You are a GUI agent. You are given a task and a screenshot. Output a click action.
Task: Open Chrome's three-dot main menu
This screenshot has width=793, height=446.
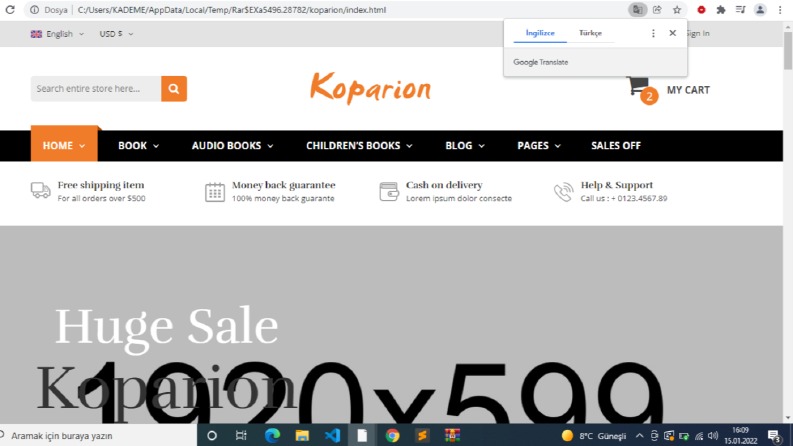point(780,10)
